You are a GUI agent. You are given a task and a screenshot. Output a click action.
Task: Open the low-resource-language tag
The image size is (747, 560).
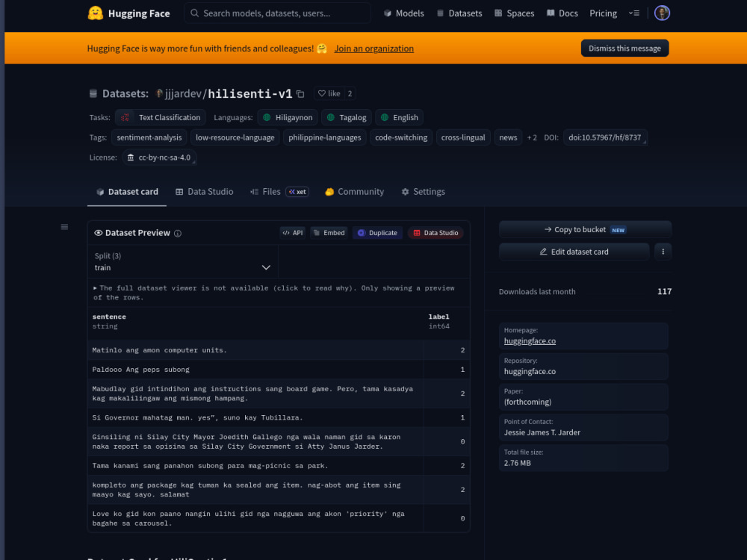(235, 137)
